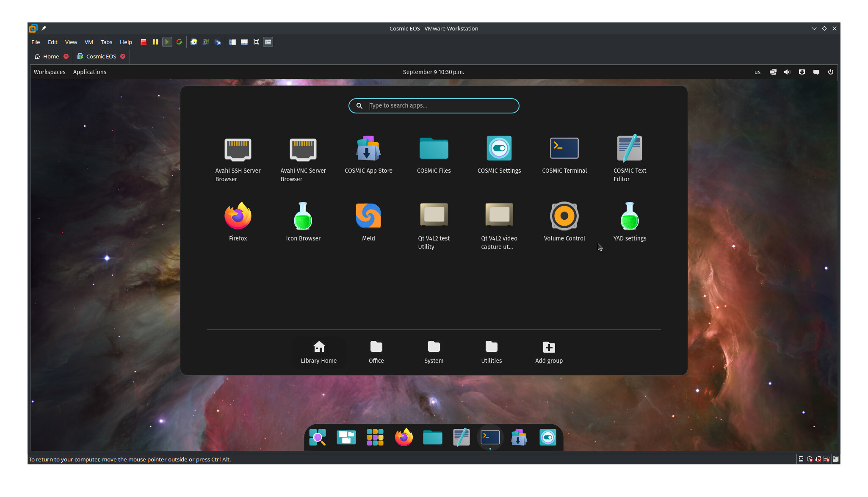Click Applications in the top panel
This screenshot has width=868, height=497.
tap(90, 72)
